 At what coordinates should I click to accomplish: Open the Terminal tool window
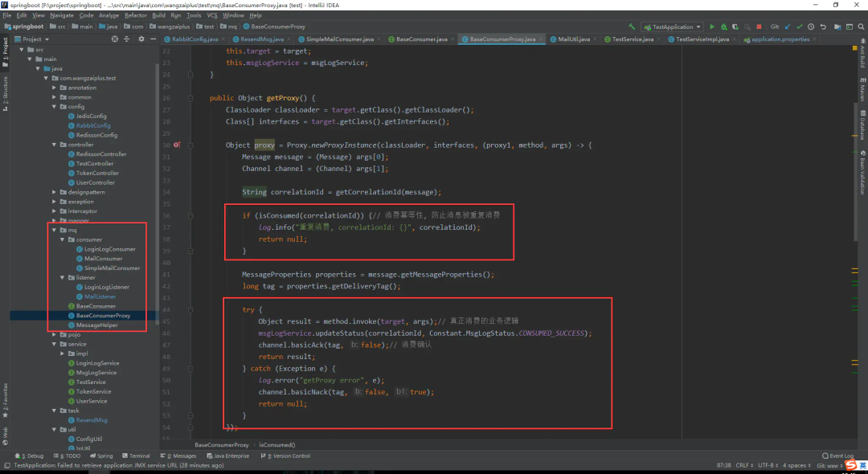pos(136,456)
